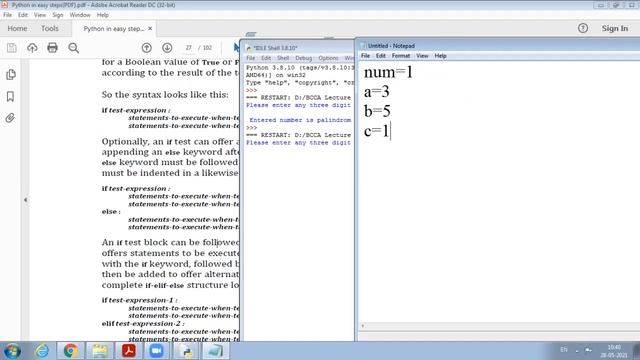Open Acrobat Sign menu
Screen dimensions: 640x360
pyautogui.click(x=58, y=15)
